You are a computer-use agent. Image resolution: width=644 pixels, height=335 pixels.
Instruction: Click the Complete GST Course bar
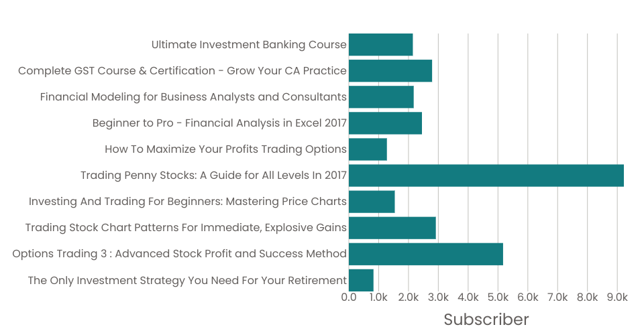click(390, 71)
